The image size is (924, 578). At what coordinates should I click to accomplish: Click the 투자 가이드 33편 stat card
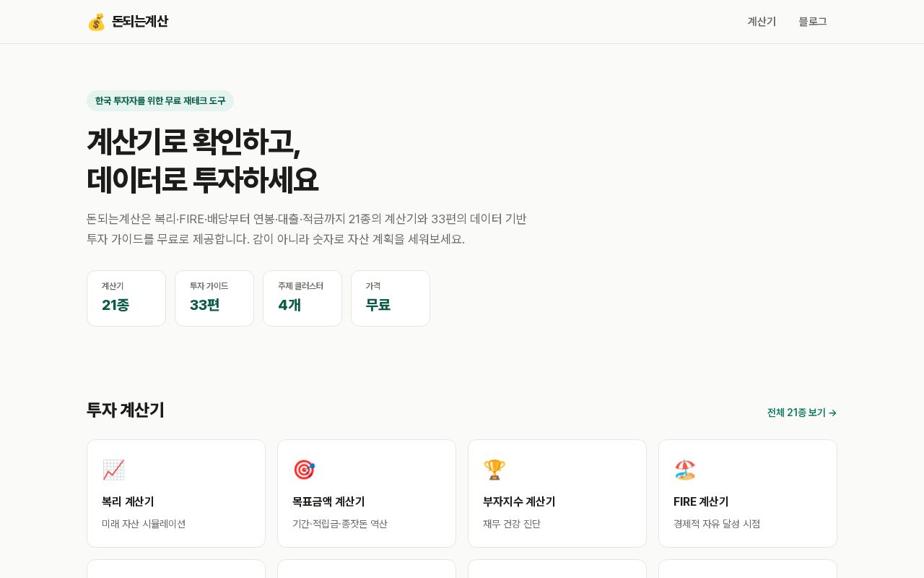pyautogui.click(x=214, y=298)
